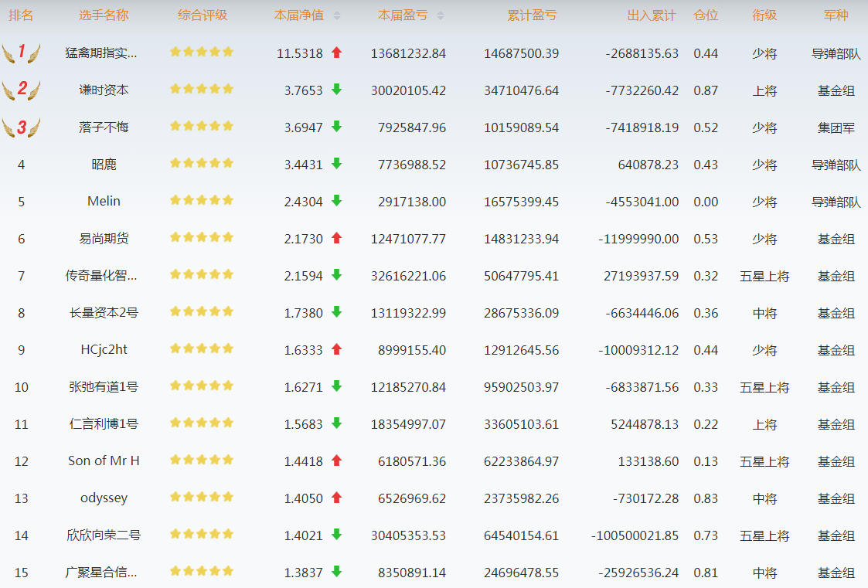Open player 传奇量化智... profile

[101, 276]
